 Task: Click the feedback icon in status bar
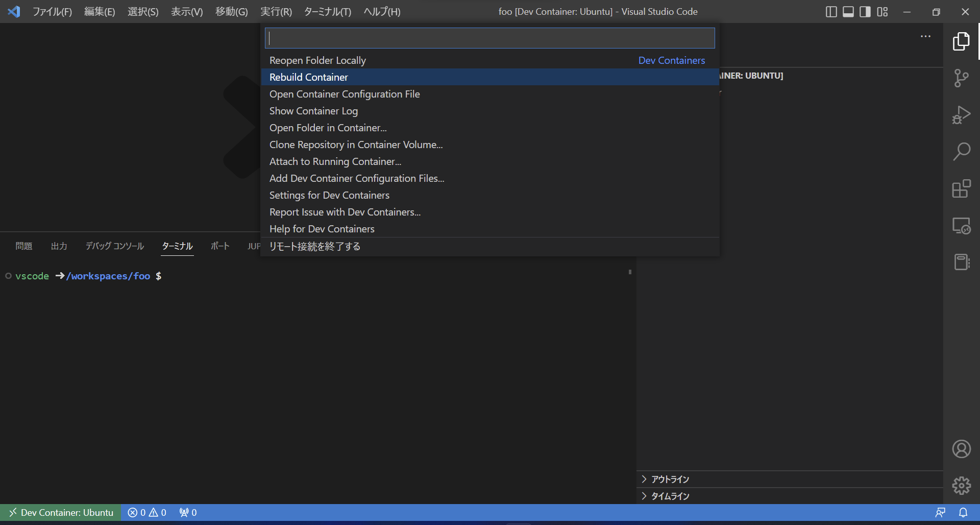coord(940,512)
